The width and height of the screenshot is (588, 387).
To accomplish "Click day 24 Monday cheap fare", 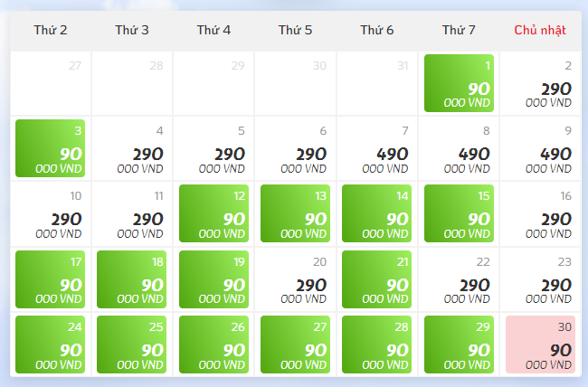I will click(x=51, y=345).
